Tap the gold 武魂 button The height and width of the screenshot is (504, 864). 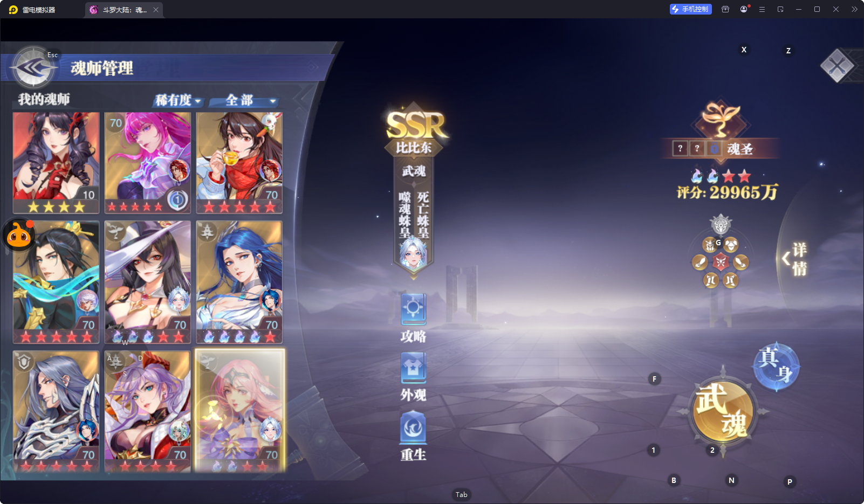[723, 411]
